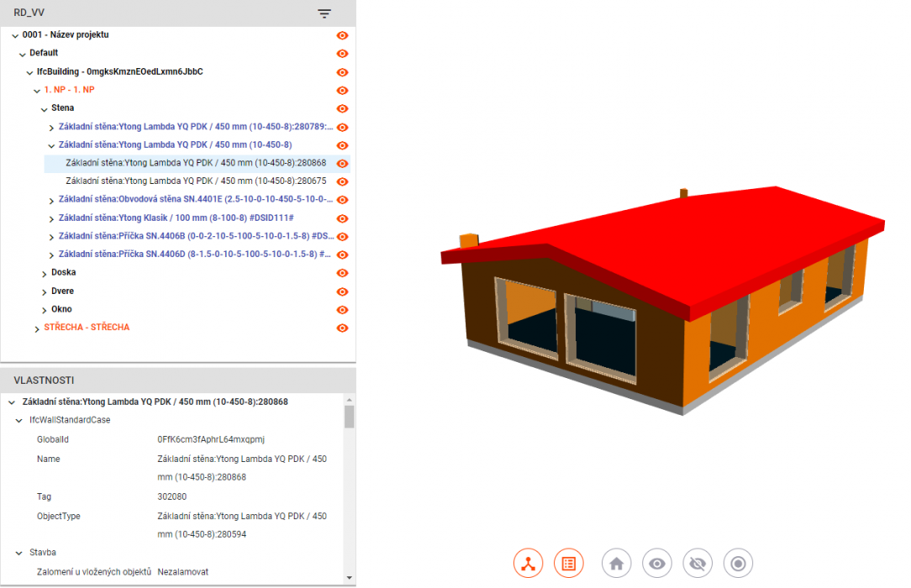
Task: Toggle visibility of Default node
Action: pos(343,54)
